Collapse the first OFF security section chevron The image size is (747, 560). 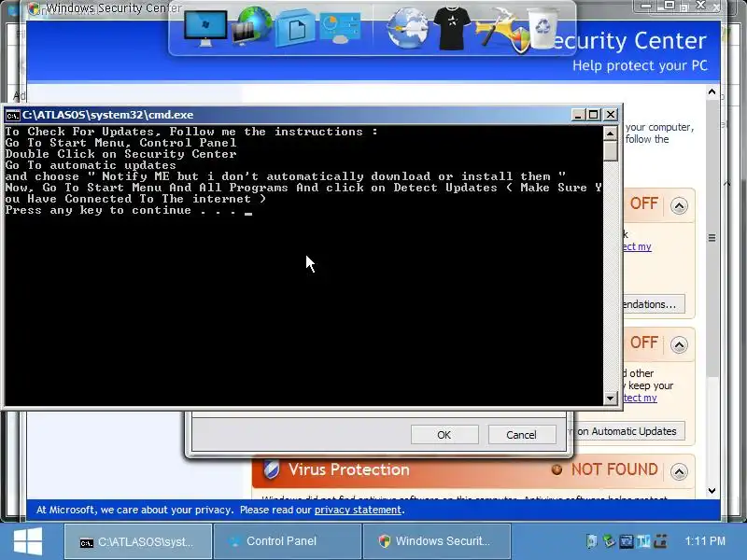[x=679, y=205]
